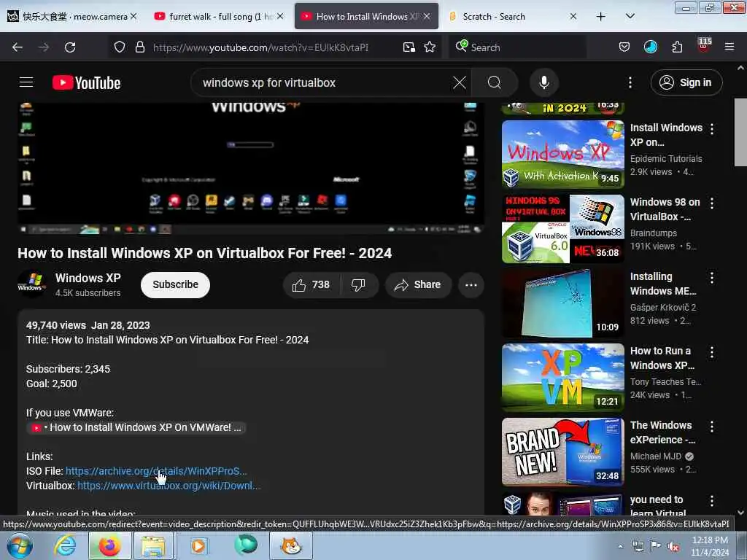
Task: Open the extension icon with 115 badge
Action: tap(704, 46)
